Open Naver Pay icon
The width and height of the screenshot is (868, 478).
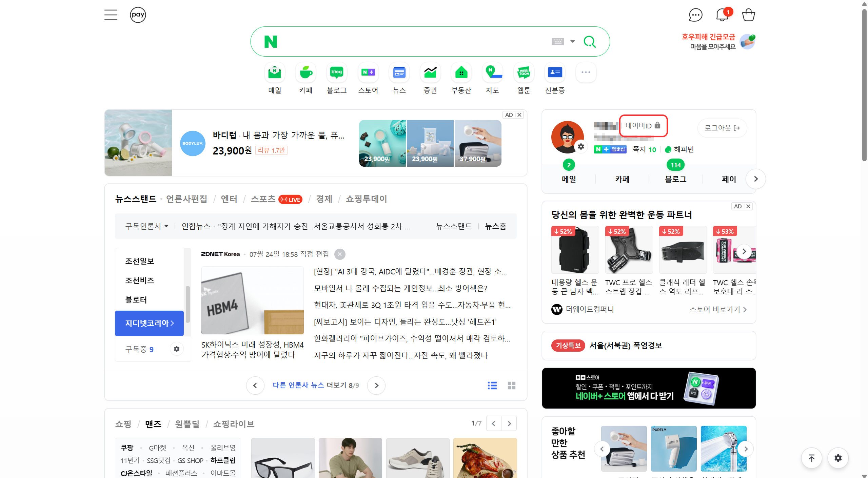pyautogui.click(x=138, y=15)
